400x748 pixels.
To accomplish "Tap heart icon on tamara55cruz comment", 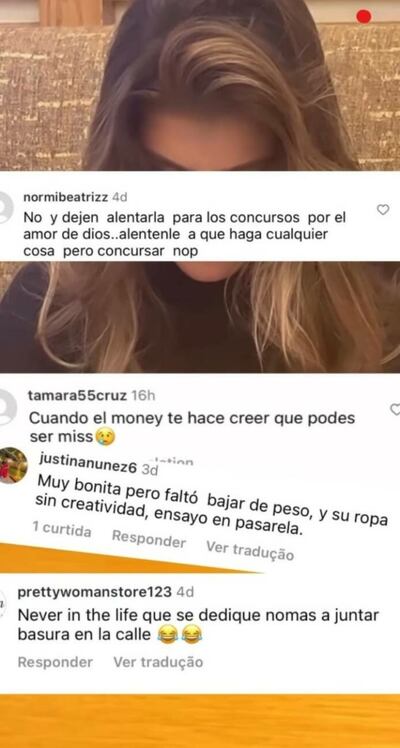I will (x=395, y=409).
